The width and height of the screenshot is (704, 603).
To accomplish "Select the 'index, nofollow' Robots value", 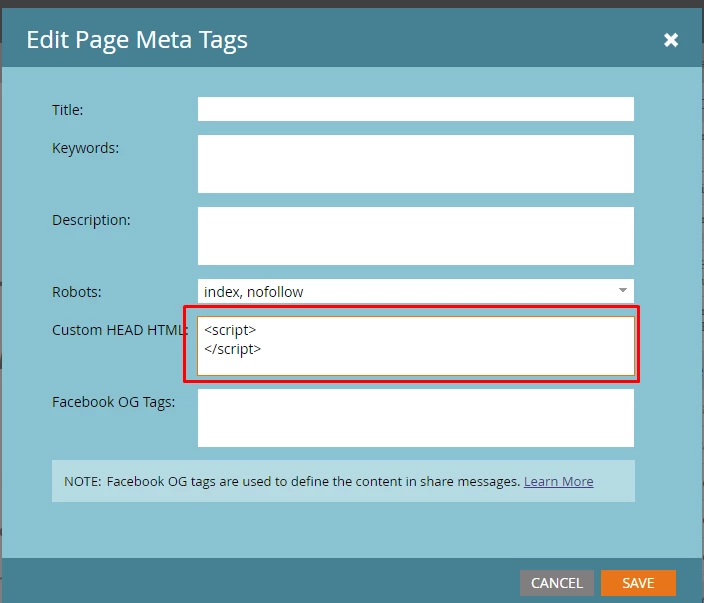I will pos(253,292).
